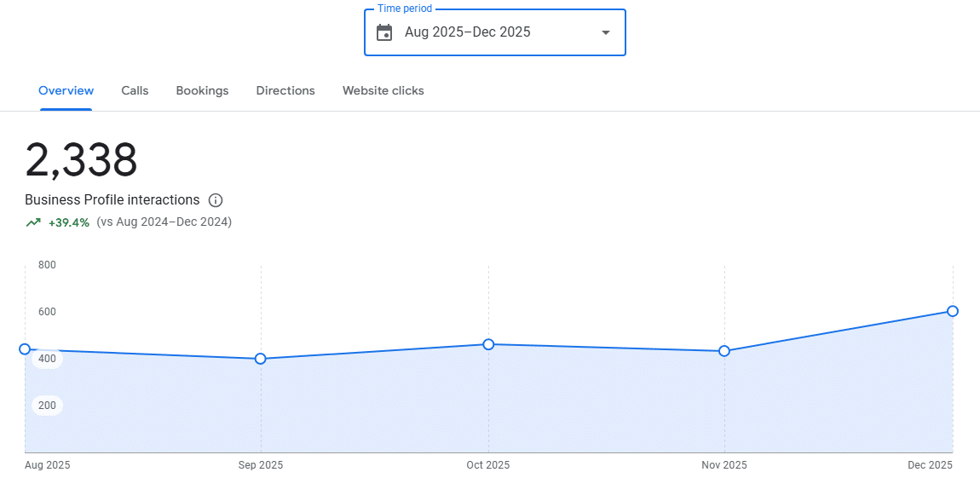Open the Calls tab
The width and height of the screenshot is (980, 501).
pyautogui.click(x=135, y=90)
